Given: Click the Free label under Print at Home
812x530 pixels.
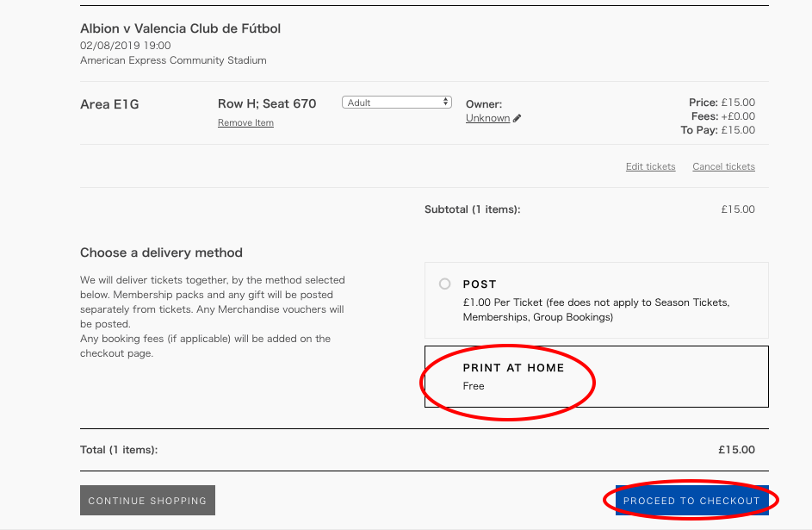Looking at the screenshot, I should coord(474,386).
